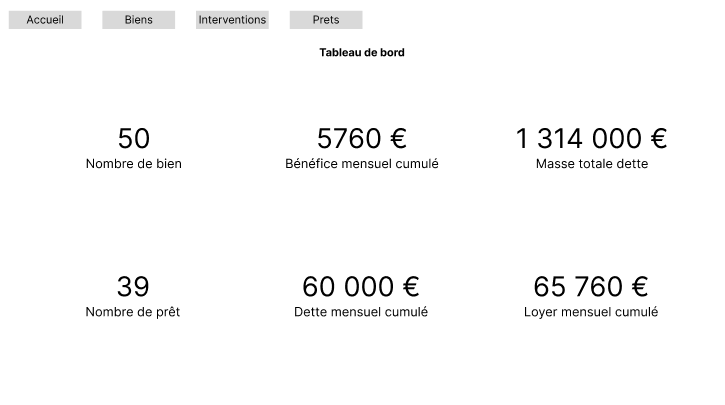The image size is (725, 405).
Task: Click the 65 760 € rent figure
Action: pos(591,287)
